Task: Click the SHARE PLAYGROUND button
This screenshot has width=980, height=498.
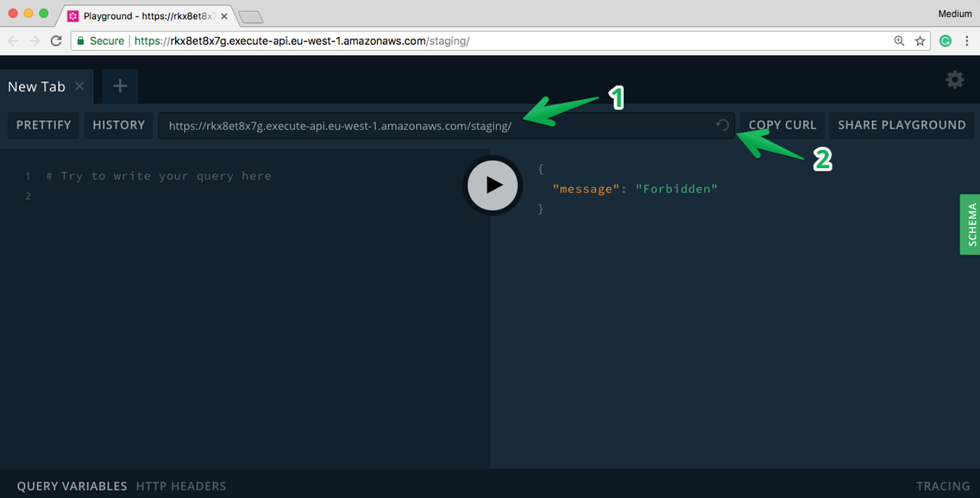Action: (x=901, y=124)
